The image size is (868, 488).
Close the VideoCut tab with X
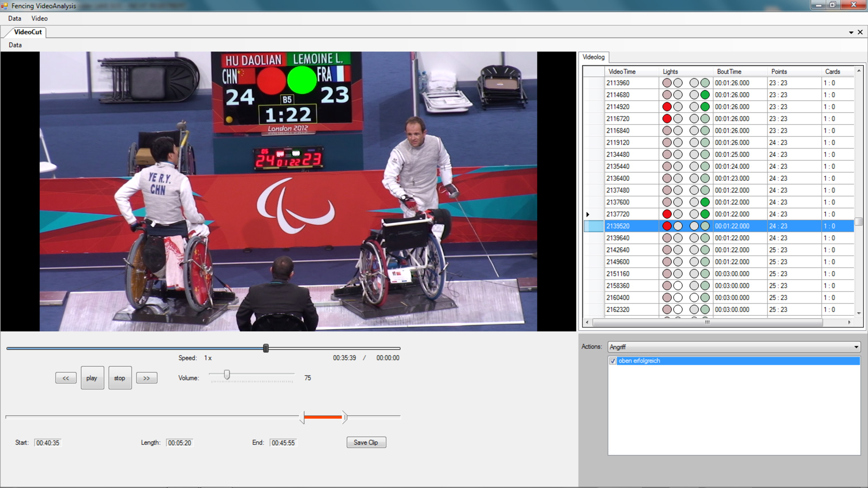point(860,32)
